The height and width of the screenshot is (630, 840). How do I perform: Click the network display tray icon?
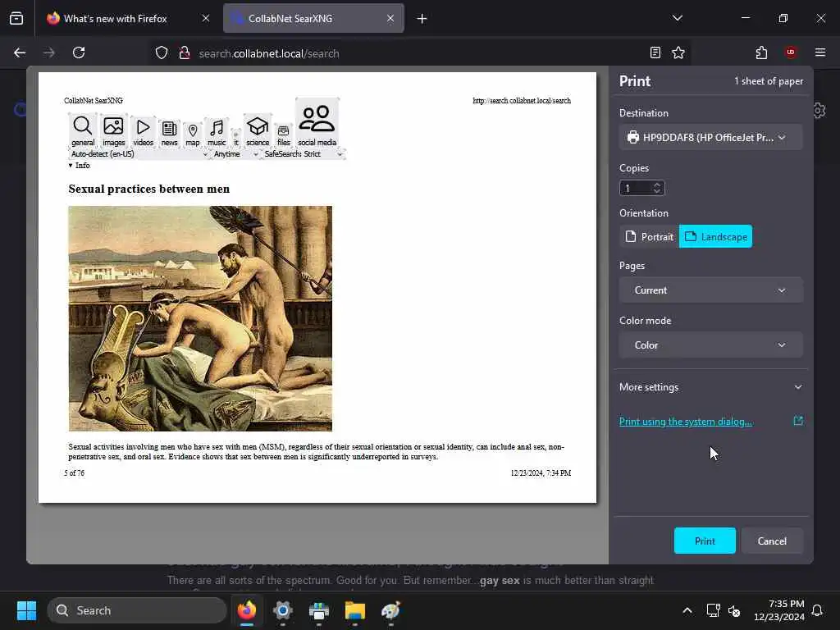[x=713, y=610]
